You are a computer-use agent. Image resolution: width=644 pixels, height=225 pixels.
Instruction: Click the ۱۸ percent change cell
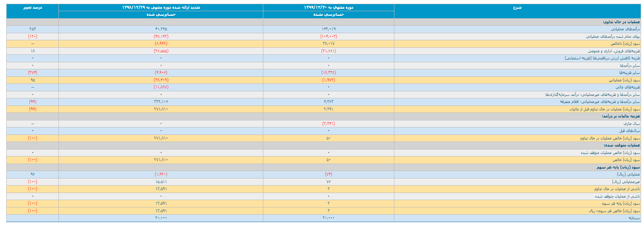click(x=32, y=51)
